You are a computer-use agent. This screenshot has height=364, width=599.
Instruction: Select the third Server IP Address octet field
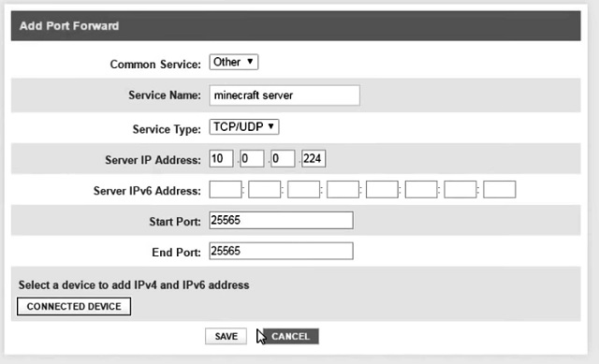pyautogui.click(x=283, y=158)
